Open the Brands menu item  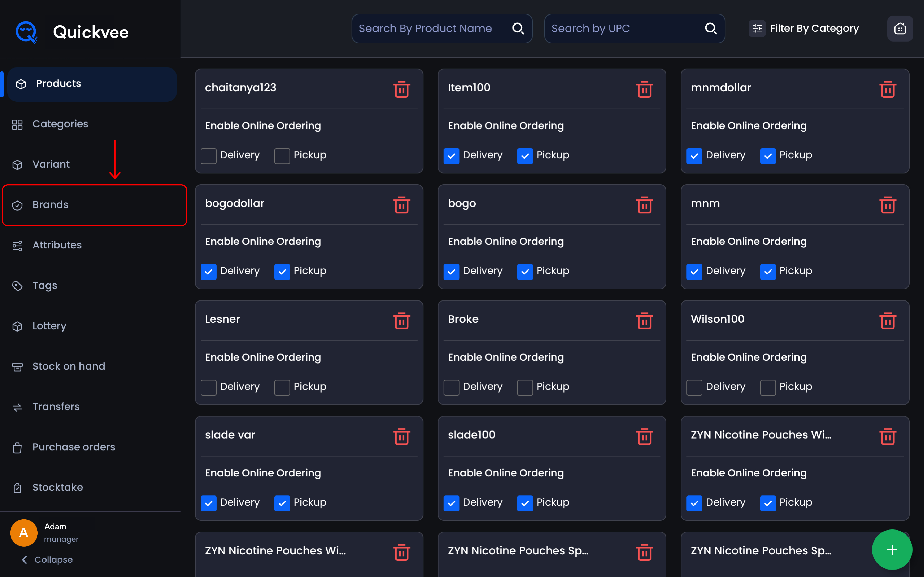click(x=94, y=205)
